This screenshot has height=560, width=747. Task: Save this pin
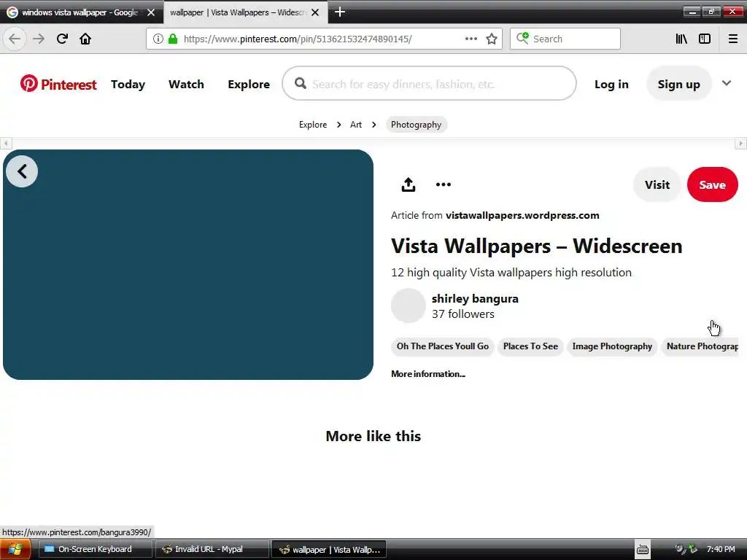point(712,184)
